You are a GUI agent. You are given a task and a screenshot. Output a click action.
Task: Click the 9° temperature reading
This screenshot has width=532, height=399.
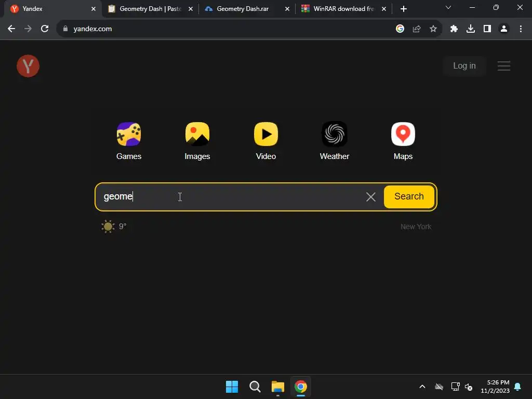pos(123,227)
